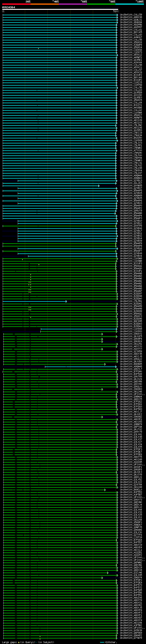Screen dimensions: 146x644
Task: Select the UniRef100_Q9U9P4 label
Action: point(131,339)
